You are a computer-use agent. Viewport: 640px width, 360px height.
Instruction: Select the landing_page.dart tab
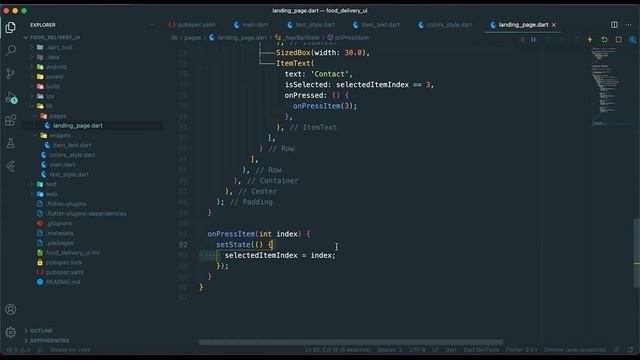(523, 25)
